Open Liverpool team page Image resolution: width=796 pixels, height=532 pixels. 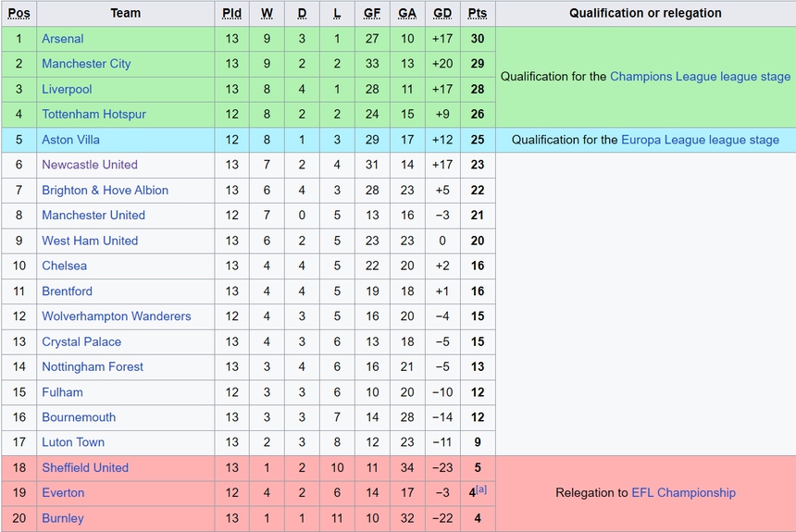point(67,90)
